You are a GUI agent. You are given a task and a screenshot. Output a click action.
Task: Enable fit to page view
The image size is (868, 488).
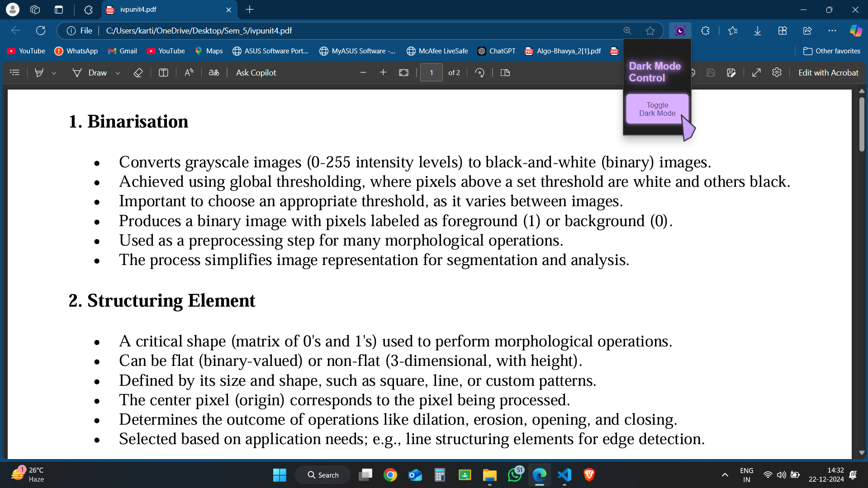(403, 72)
